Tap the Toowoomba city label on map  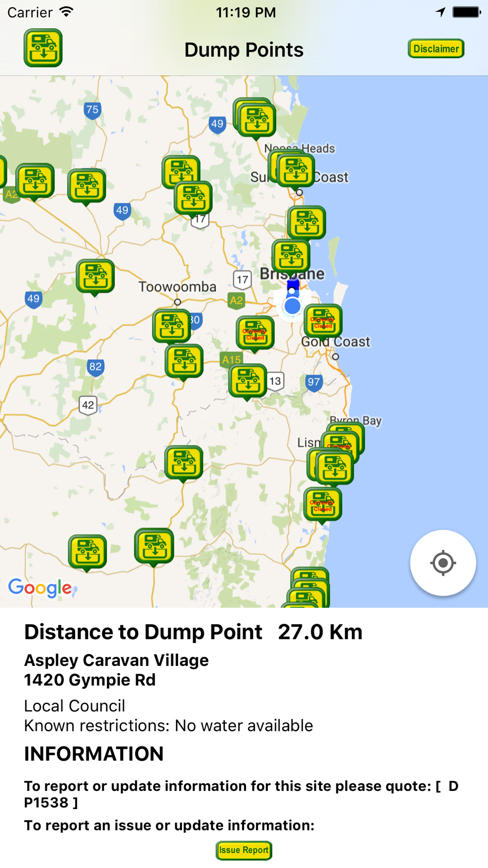[x=177, y=287]
